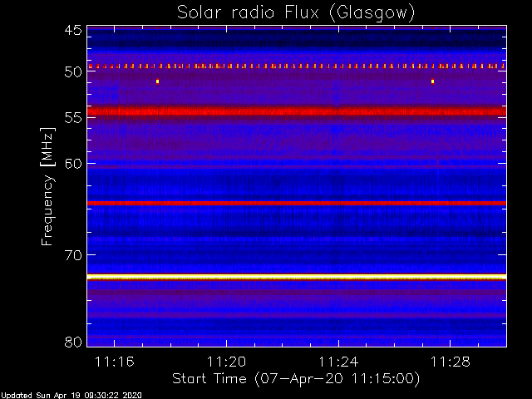Image resolution: width=532 pixels, height=399 pixels.
Task: Click the thin red line between 60 and 70 MHz
Action: (x=297, y=203)
